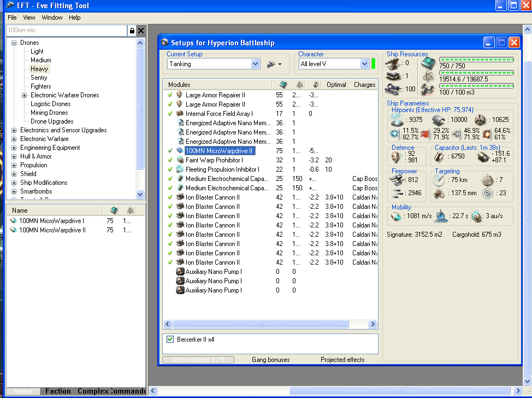
Task: Switch to the Faction tab
Action: [58, 391]
